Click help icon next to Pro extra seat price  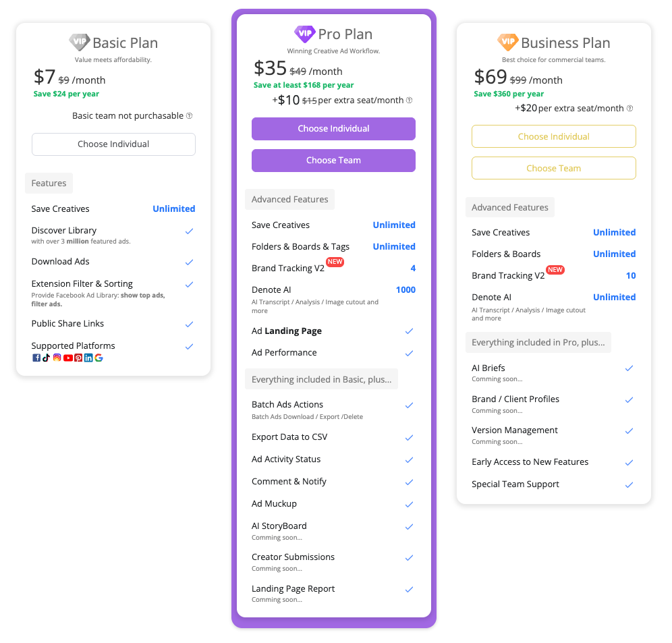point(409,101)
